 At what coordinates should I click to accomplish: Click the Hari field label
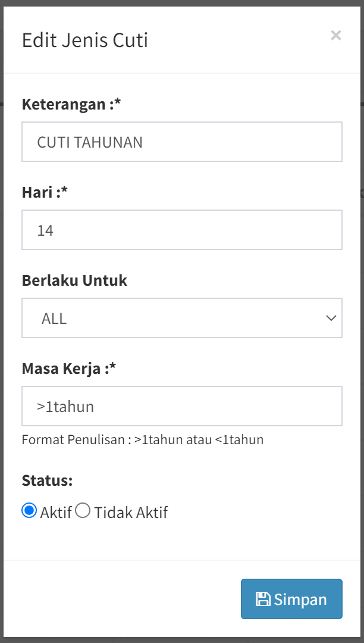45,192
